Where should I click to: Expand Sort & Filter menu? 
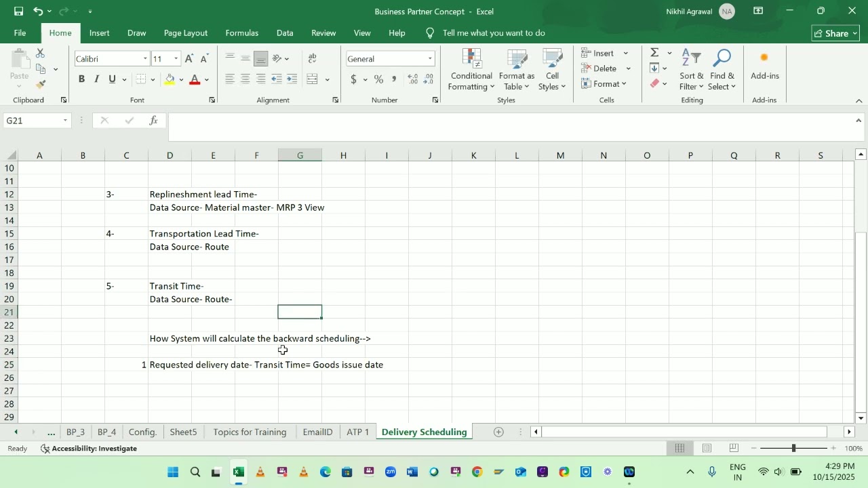(692, 70)
